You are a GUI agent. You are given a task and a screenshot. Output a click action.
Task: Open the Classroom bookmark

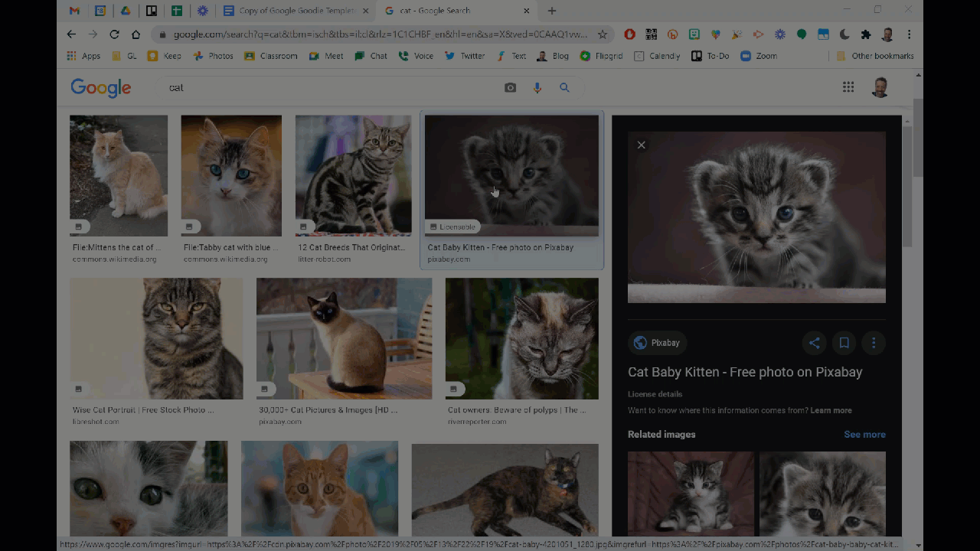click(271, 56)
